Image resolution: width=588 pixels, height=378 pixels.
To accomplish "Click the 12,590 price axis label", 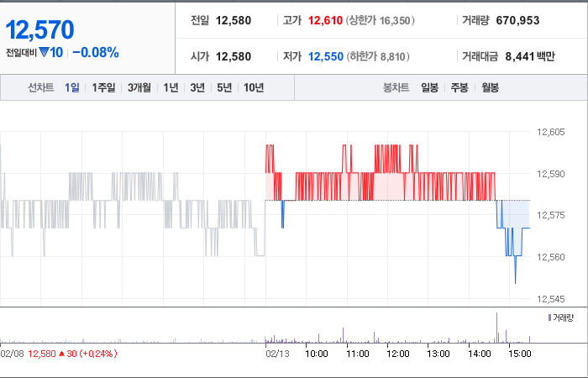I will (x=551, y=174).
